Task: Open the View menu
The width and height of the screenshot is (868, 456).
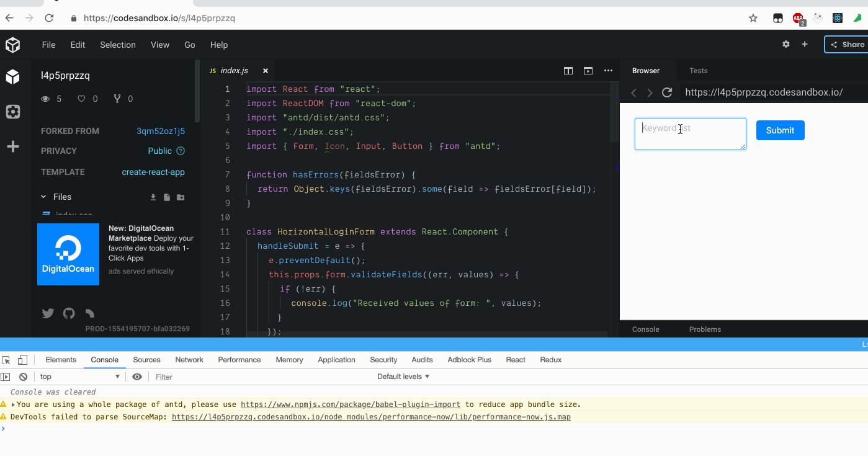Action: pos(159,44)
